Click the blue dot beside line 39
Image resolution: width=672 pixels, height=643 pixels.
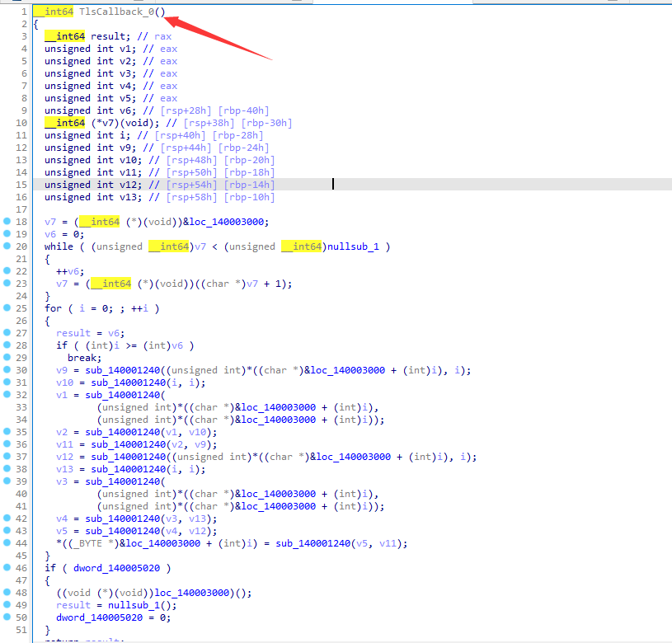pos(7,481)
